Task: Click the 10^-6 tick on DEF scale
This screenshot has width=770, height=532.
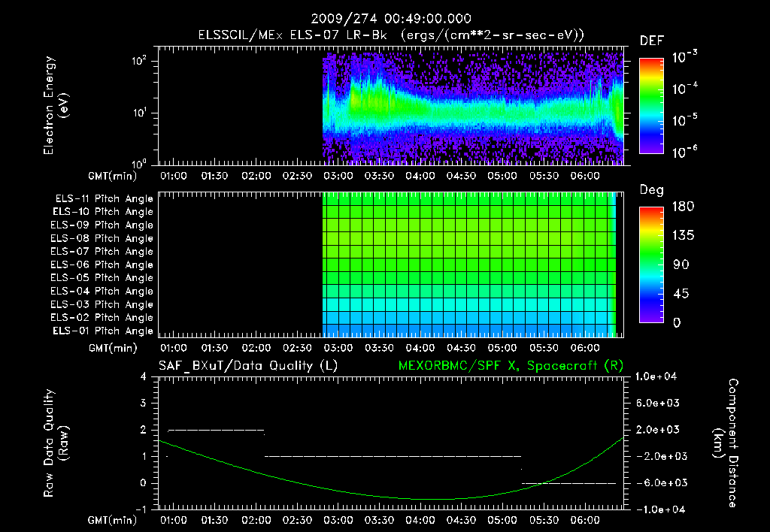Action: click(684, 152)
